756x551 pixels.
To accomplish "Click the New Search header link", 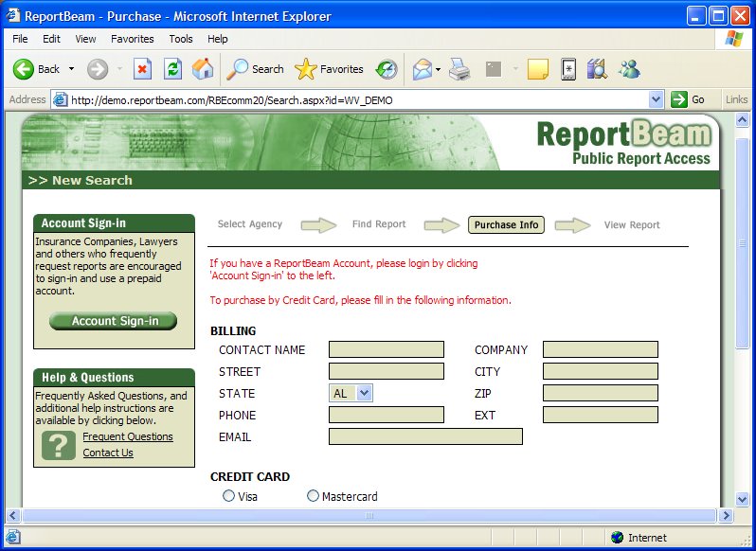I will [x=80, y=180].
